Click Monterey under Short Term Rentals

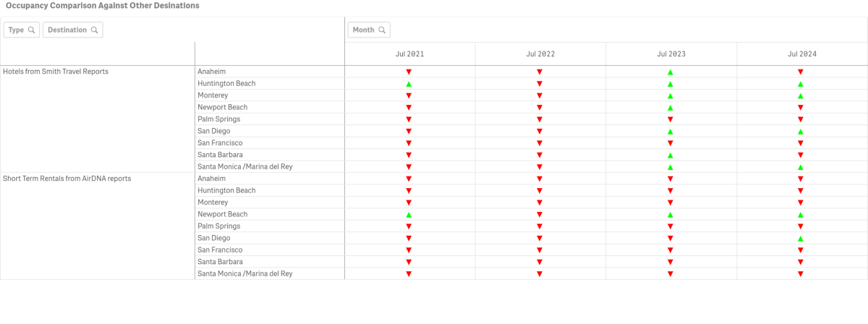[213, 202]
